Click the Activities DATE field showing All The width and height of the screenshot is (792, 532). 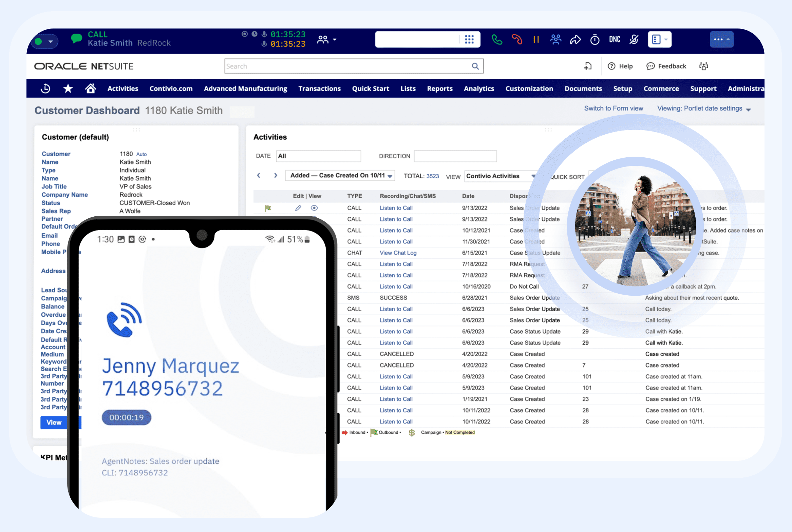click(318, 156)
